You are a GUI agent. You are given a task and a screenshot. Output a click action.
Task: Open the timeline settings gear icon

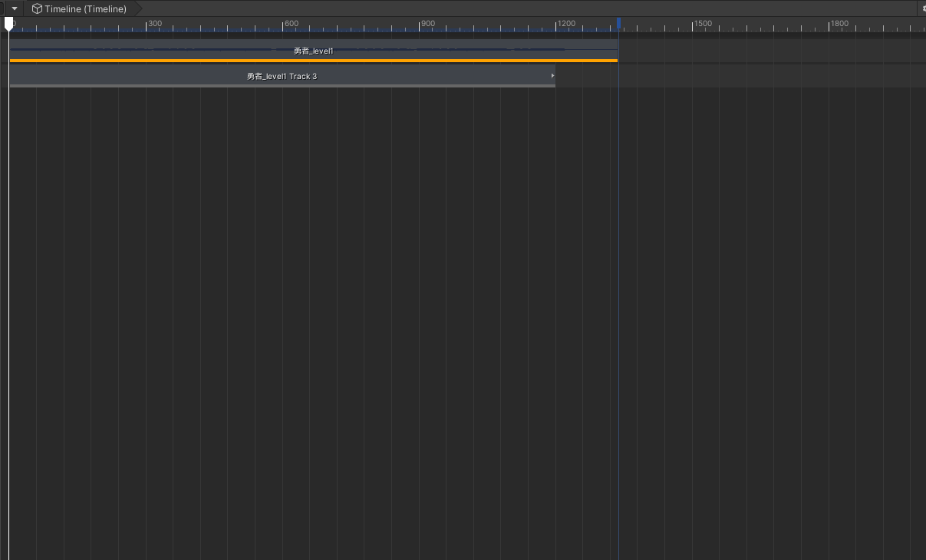coord(923,9)
